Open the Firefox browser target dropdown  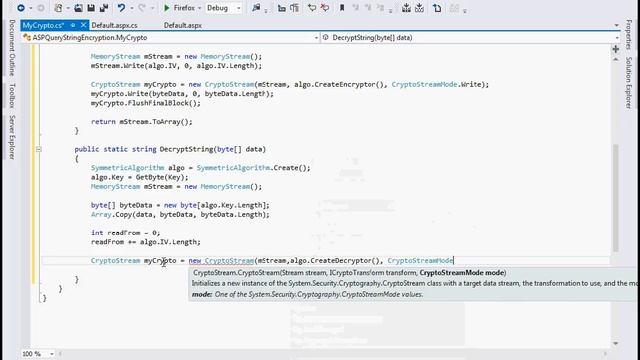tap(200, 8)
